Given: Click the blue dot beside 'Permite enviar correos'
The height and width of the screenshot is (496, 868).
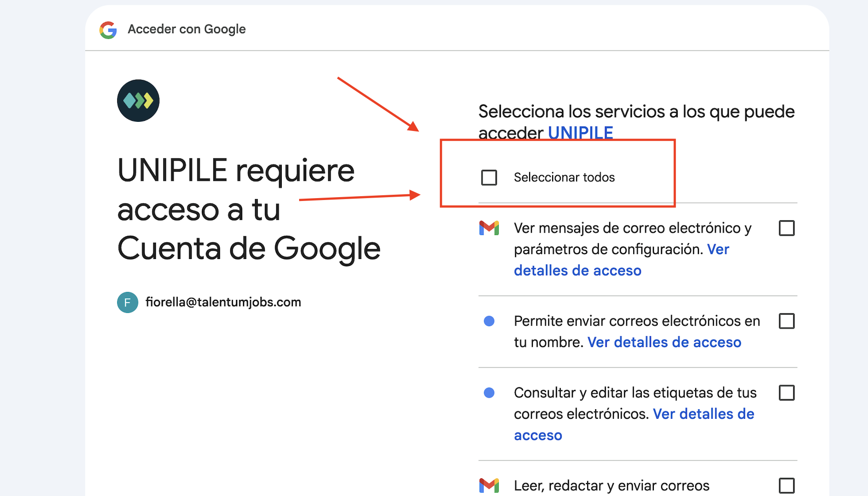Looking at the screenshot, I should tap(489, 321).
